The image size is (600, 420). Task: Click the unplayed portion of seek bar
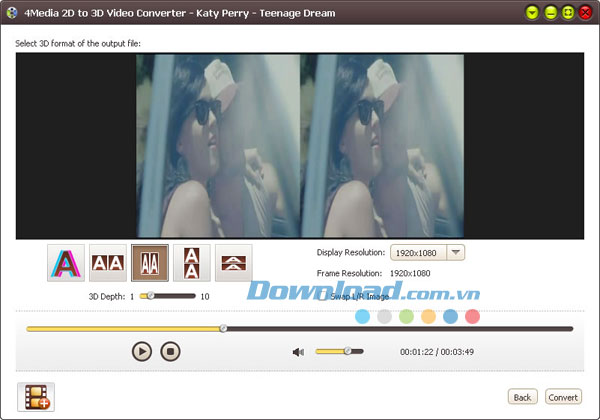(399, 329)
